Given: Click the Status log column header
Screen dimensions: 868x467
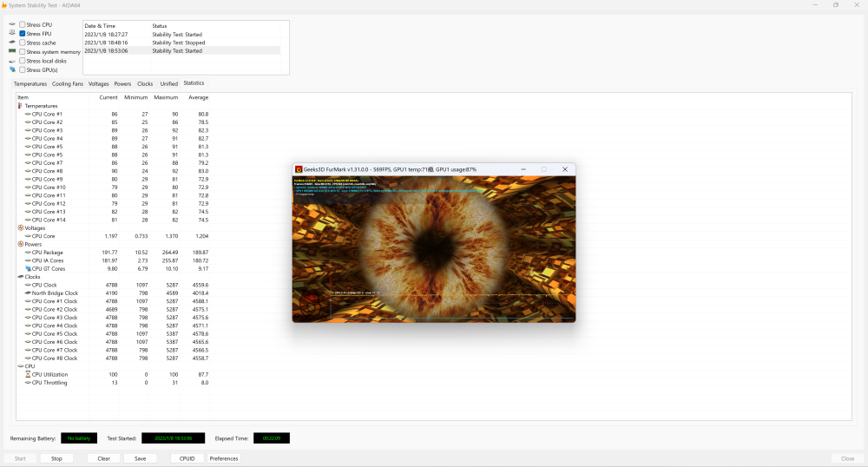Looking at the screenshot, I should pos(216,26).
